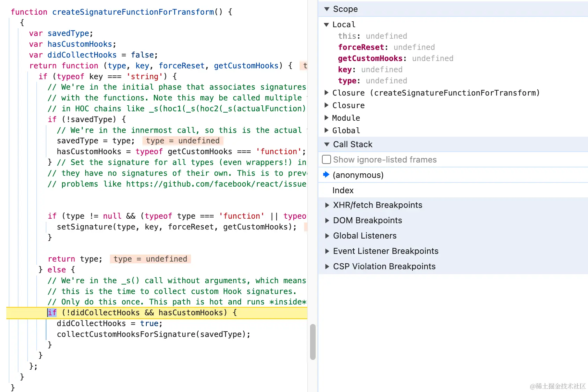Click the CSP Violation Breakpoints label
This screenshot has width=588, height=392.
(384, 266)
